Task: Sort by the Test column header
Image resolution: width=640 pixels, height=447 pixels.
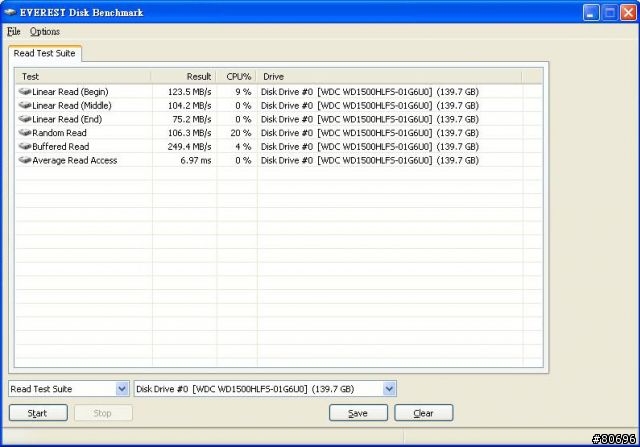Action: click(83, 76)
